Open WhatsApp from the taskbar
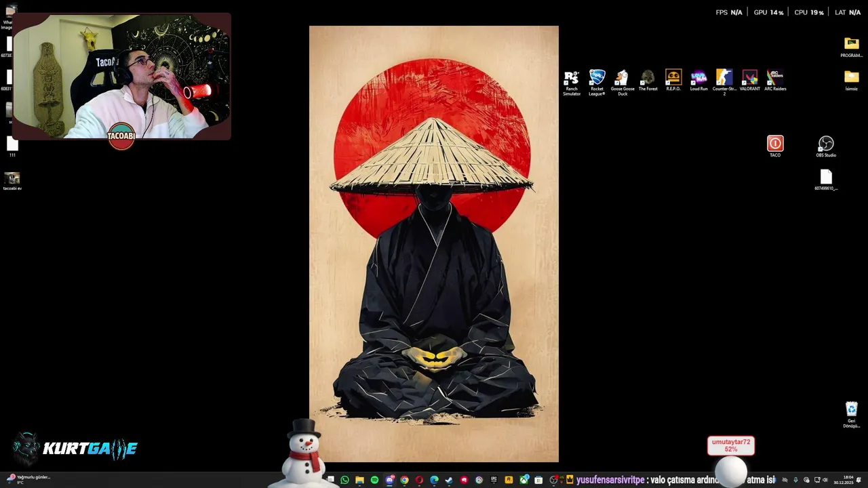This screenshot has height=488, width=868. click(344, 480)
